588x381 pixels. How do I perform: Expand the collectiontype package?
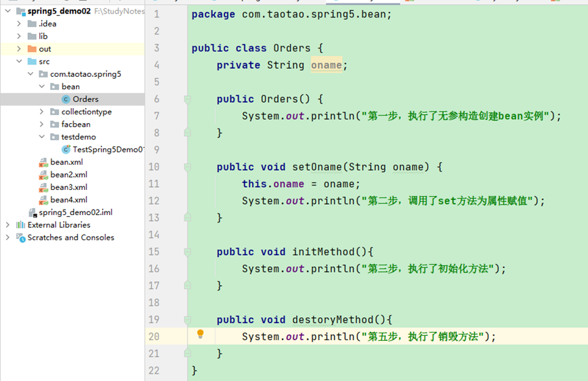click(42, 112)
